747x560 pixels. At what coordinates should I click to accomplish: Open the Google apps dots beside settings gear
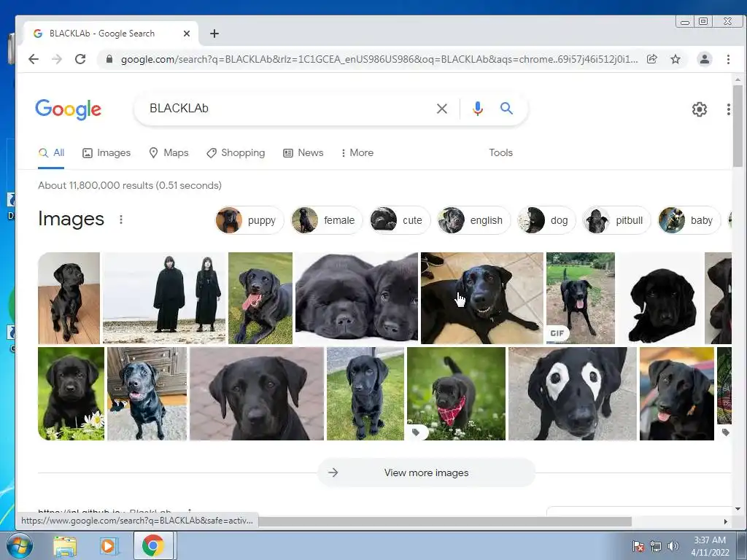coord(729,109)
